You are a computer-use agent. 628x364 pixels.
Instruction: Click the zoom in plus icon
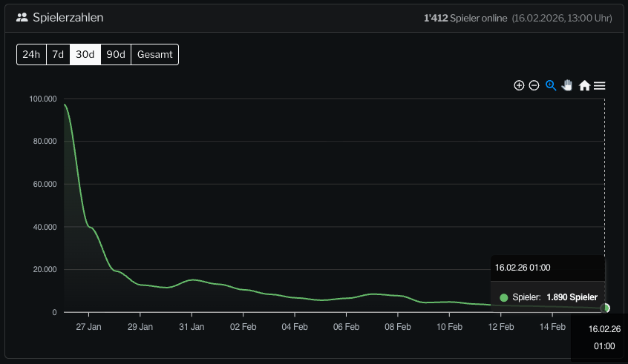point(519,85)
